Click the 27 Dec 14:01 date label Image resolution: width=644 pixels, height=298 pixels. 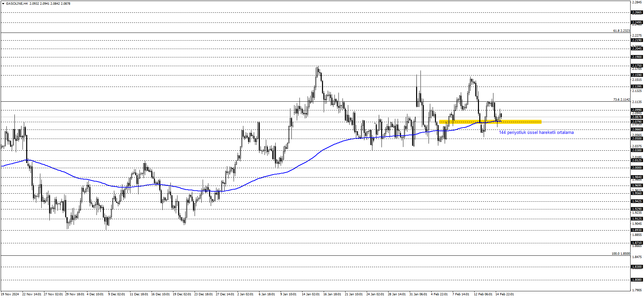[225, 294]
